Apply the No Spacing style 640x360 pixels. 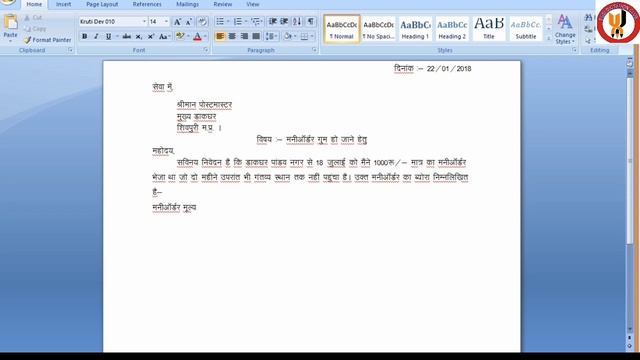378,29
